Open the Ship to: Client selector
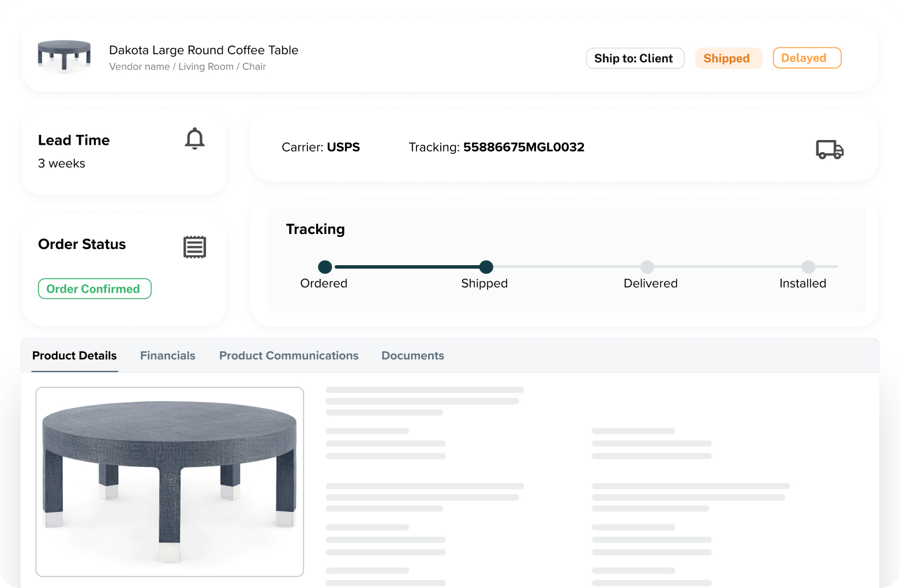The height and width of the screenshot is (588, 900). (x=634, y=58)
